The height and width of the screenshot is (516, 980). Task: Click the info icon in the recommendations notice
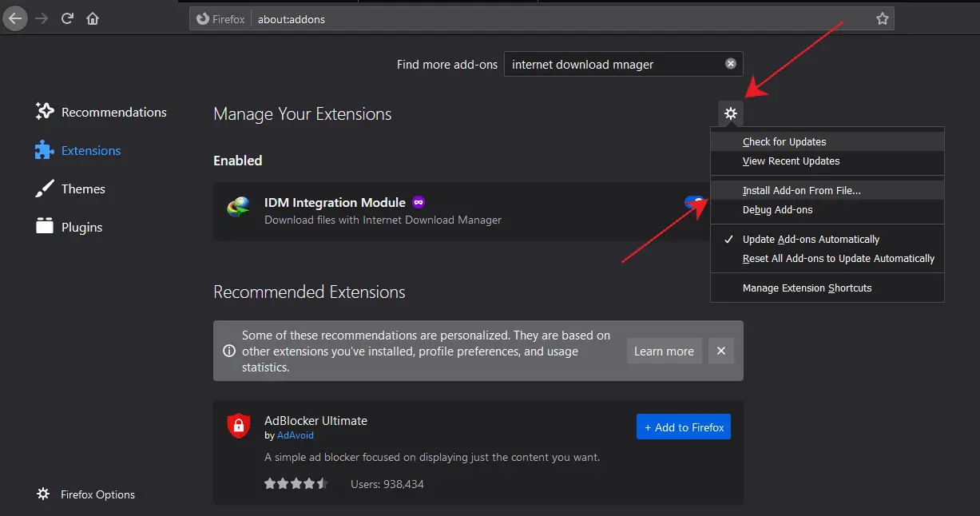pos(229,351)
